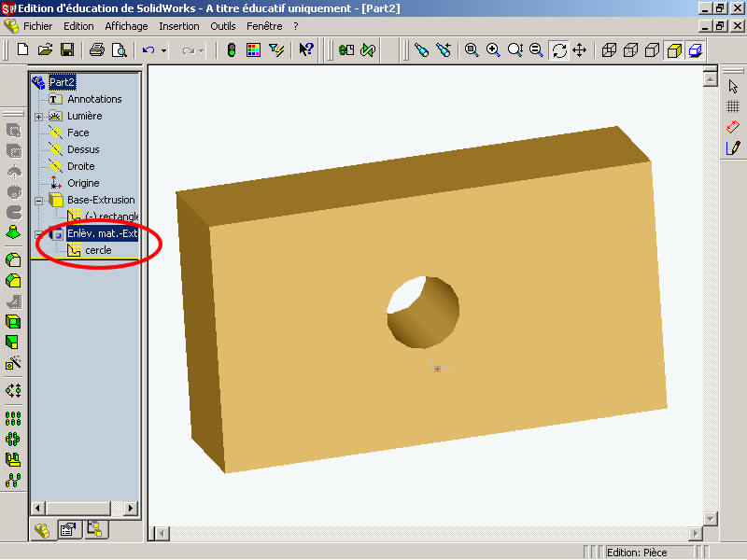
Task: Switch to the ConfigurationManager tab
Action: (x=95, y=529)
